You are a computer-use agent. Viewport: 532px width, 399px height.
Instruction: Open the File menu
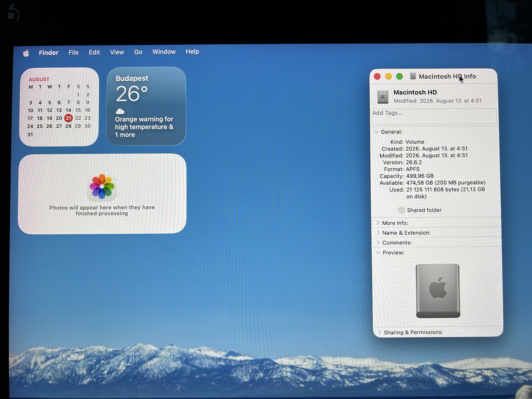73,52
